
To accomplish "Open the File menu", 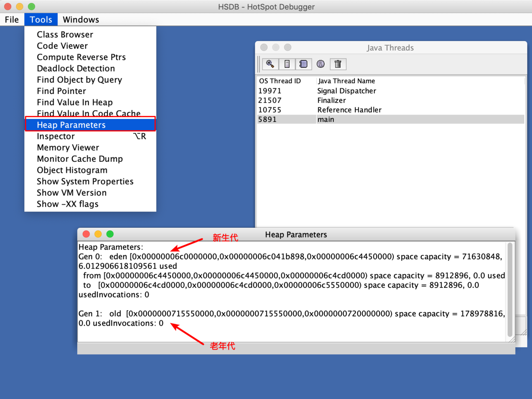I will click(12, 20).
